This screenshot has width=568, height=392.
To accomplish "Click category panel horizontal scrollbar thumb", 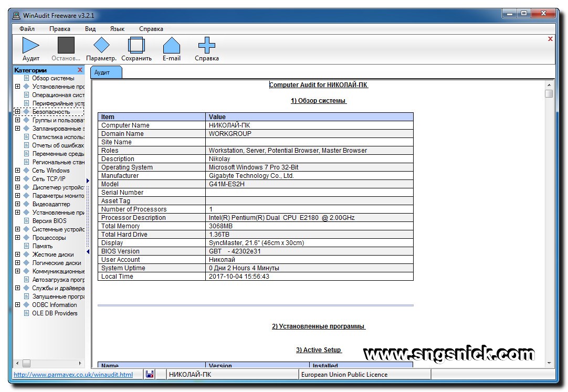I will click(x=26, y=363).
